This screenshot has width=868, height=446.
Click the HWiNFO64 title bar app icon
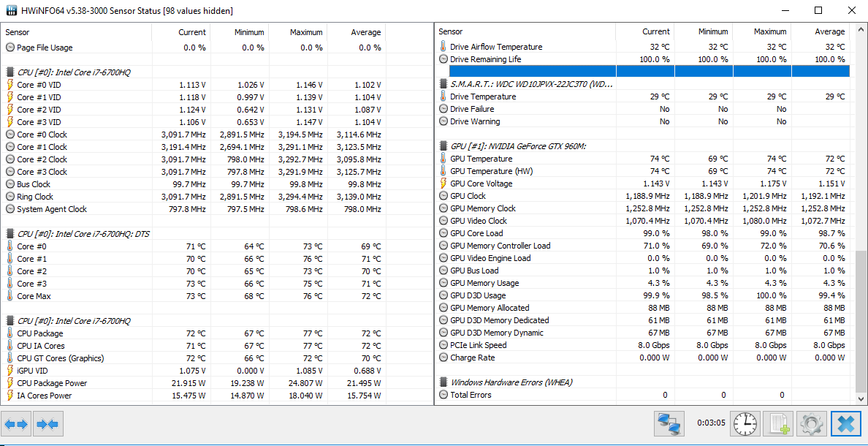11,10
